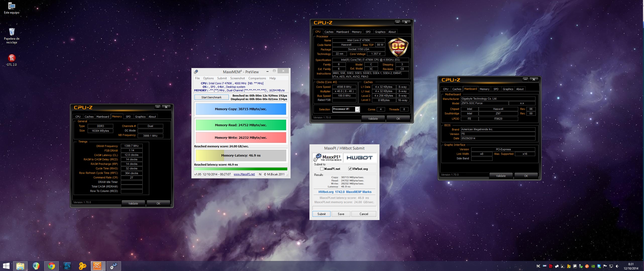644x271 pixels.
Task: Click the green Memory-Read result bar
Action: tap(241, 125)
